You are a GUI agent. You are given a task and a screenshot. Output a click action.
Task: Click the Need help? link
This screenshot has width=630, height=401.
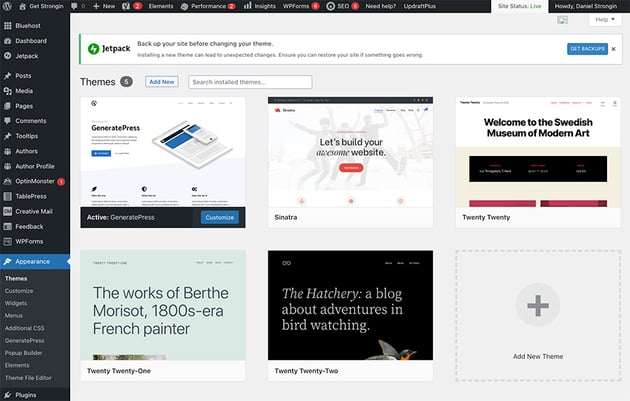point(380,6)
